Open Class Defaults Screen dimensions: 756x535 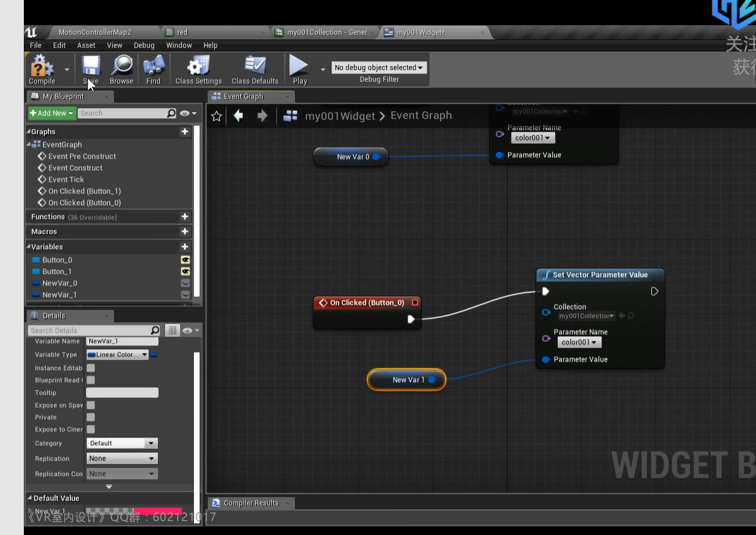pyautogui.click(x=255, y=70)
